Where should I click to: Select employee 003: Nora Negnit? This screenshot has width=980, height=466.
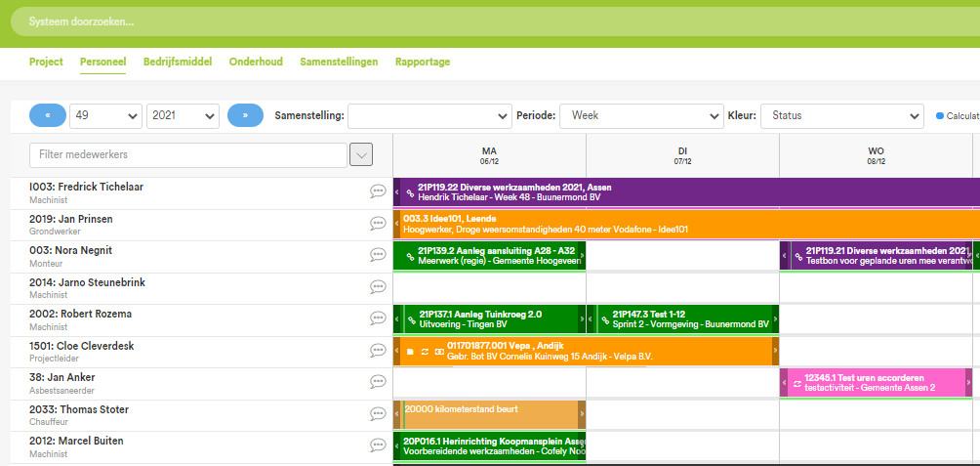click(x=70, y=250)
